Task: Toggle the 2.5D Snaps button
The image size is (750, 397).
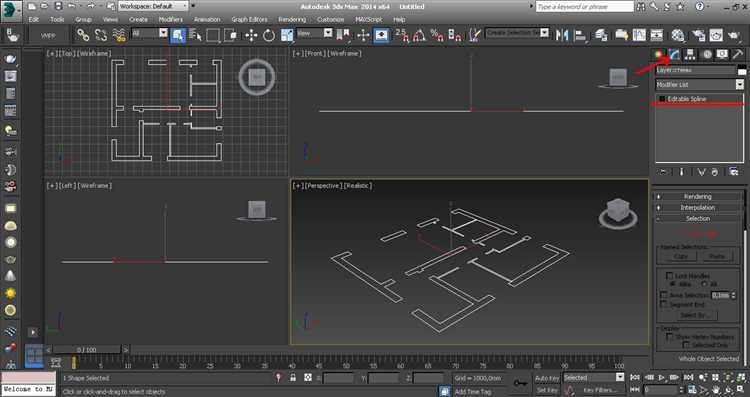Action: click(x=402, y=35)
